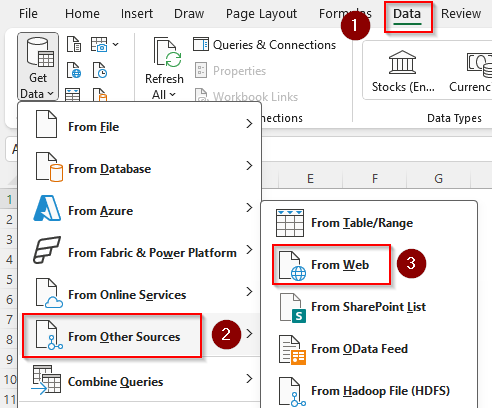Image resolution: width=492 pixels, height=408 pixels.
Task: Click the Recent Sources clock icon
Action: click(x=100, y=70)
